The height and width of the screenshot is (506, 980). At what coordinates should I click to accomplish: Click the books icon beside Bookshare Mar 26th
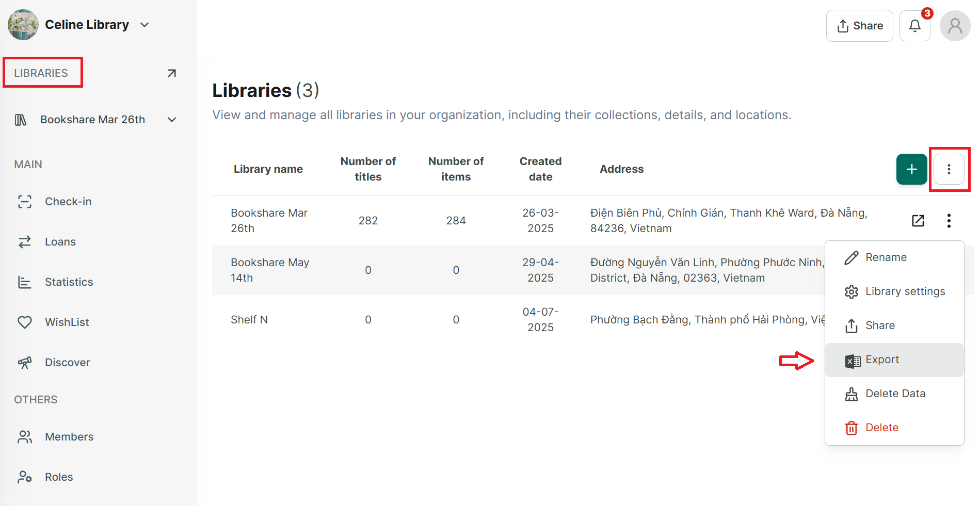[x=21, y=120]
